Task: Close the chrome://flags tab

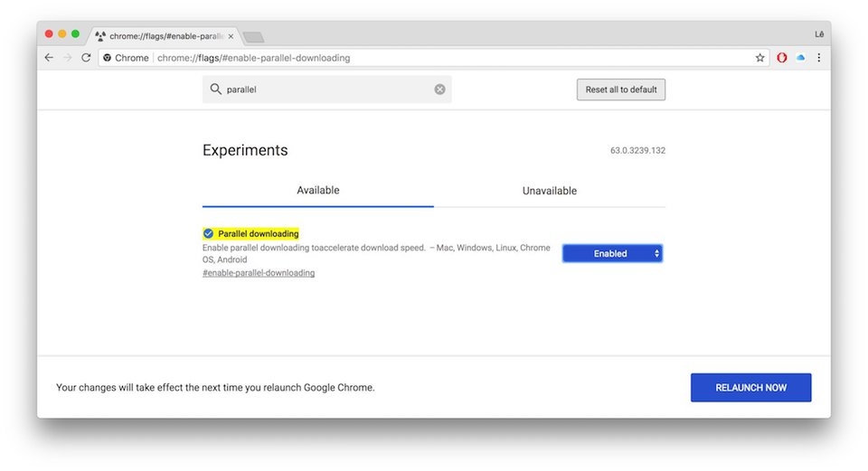Action: (231, 36)
